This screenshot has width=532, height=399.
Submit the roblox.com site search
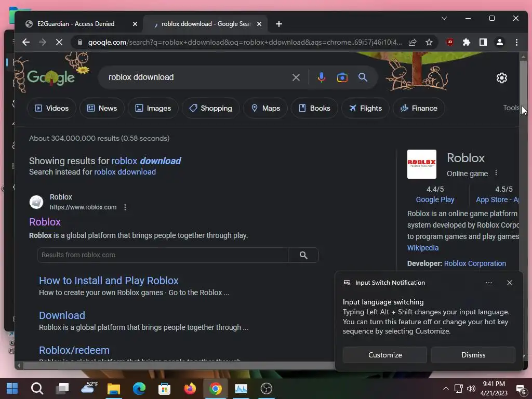click(303, 255)
